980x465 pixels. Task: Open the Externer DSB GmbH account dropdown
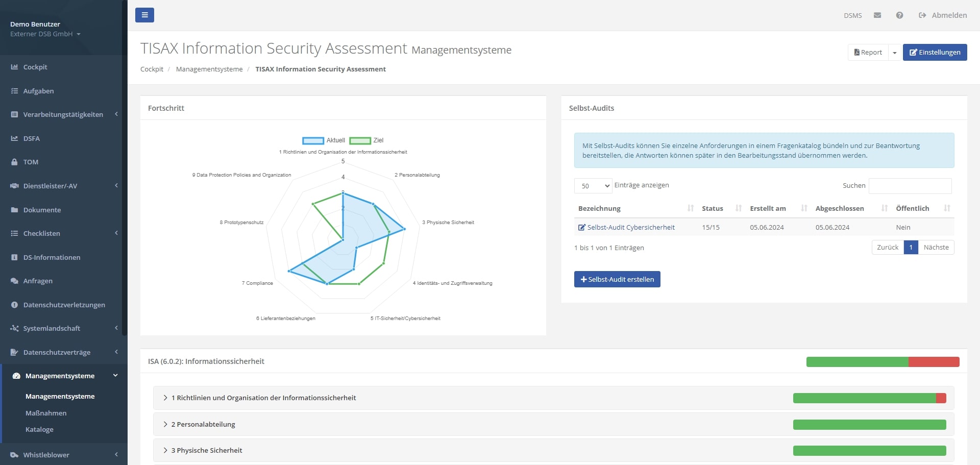[45, 34]
